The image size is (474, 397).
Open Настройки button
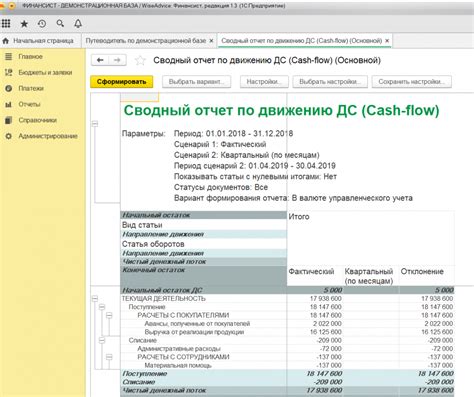pyautogui.click(x=264, y=82)
